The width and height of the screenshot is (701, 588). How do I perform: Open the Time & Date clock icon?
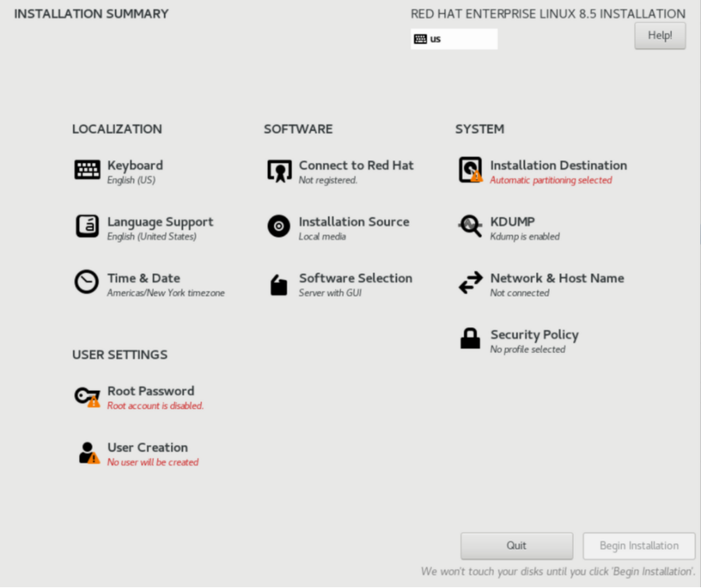tap(86, 283)
